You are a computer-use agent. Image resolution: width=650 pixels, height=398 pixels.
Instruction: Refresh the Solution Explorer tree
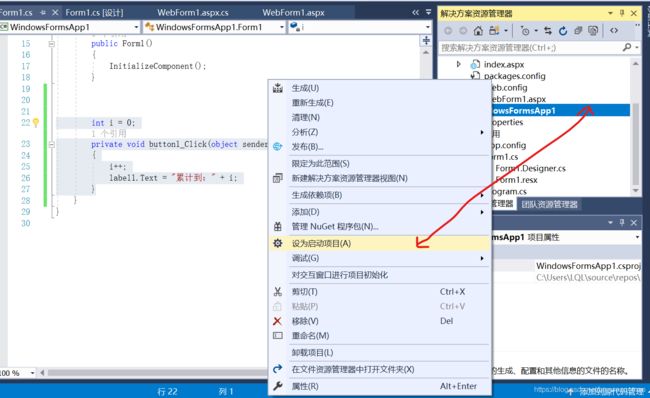coord(563,31)
